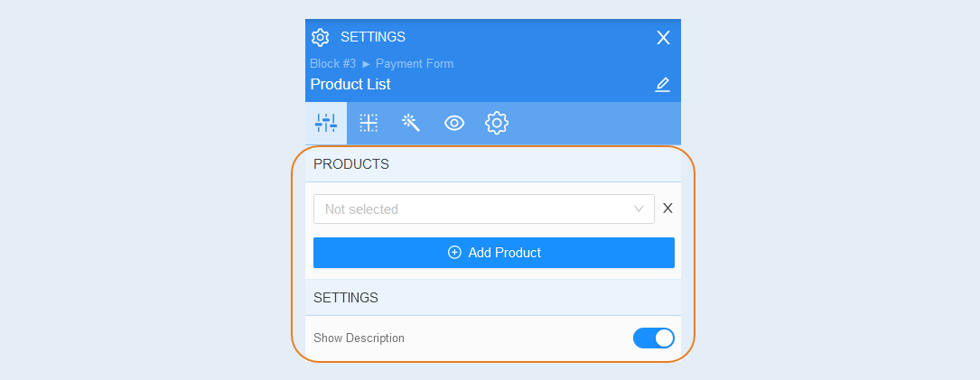Collapse the SETTINGS section header
The width and height of the screenshot is (980, 380).
(x=493, y=298)
